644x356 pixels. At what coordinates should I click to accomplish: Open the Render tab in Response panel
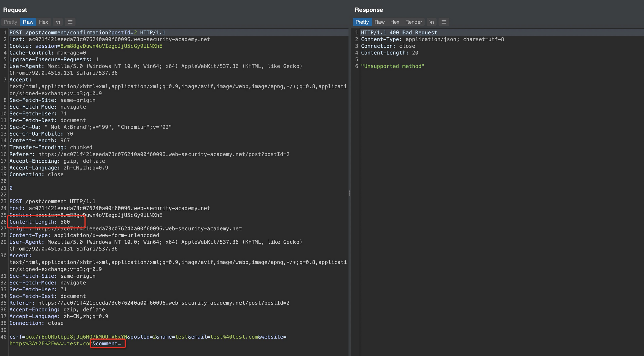click(x=414, y=22)
